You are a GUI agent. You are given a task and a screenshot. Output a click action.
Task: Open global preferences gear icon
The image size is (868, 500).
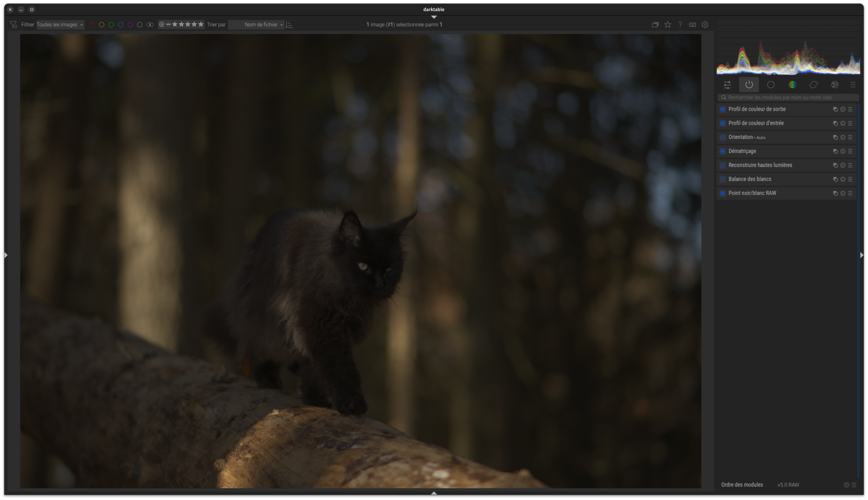pos(705,25)
